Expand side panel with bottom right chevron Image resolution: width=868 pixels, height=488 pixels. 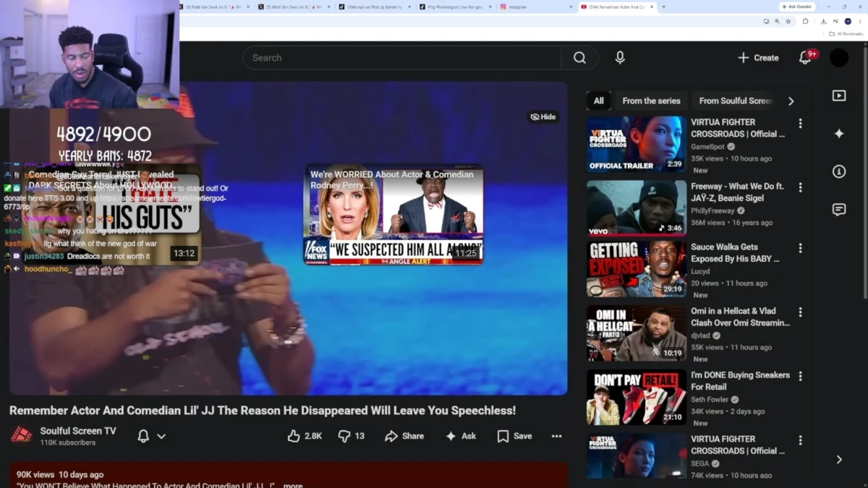tap(839, 460)
